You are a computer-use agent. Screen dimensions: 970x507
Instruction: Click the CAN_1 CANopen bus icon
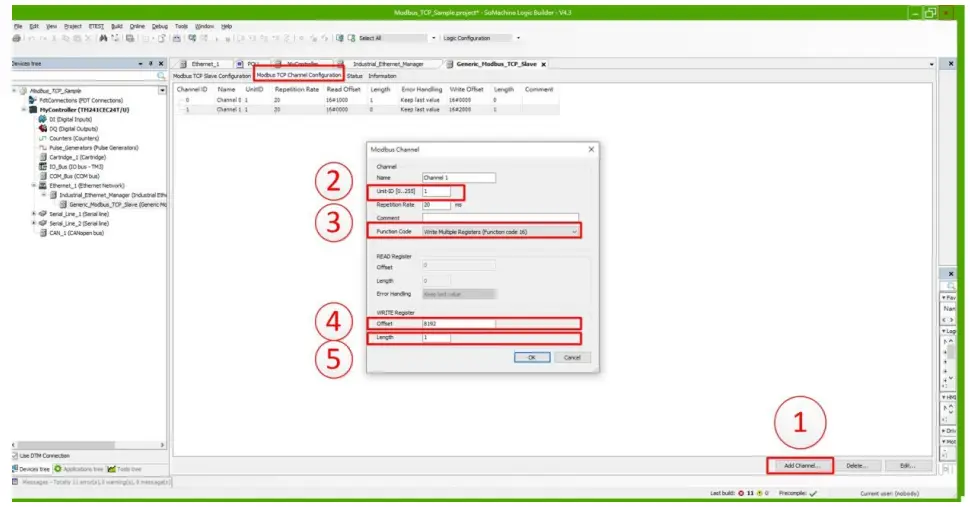coord(43,233)
